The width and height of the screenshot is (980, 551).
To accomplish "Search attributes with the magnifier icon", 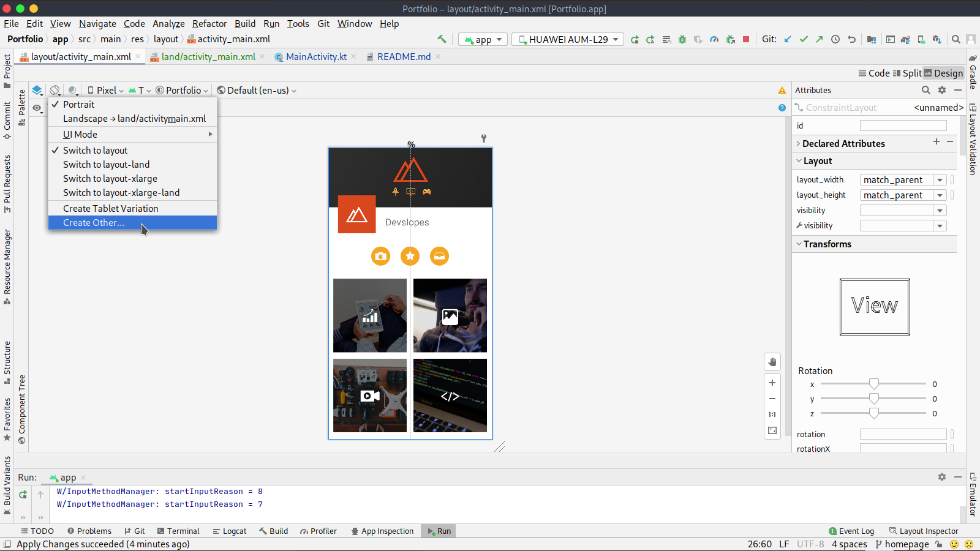I will (x=926, y=90).
